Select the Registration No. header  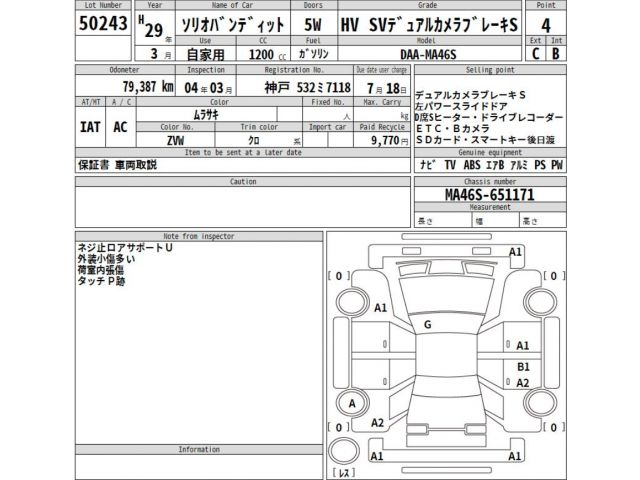294,70
